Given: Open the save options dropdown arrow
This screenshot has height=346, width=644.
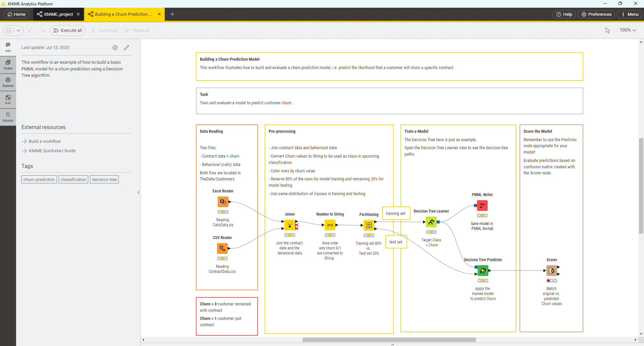Looking at the screenshot, I should coord(18,31).
